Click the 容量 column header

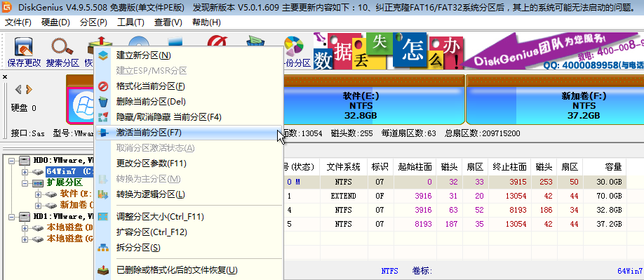tap(605, 167)
